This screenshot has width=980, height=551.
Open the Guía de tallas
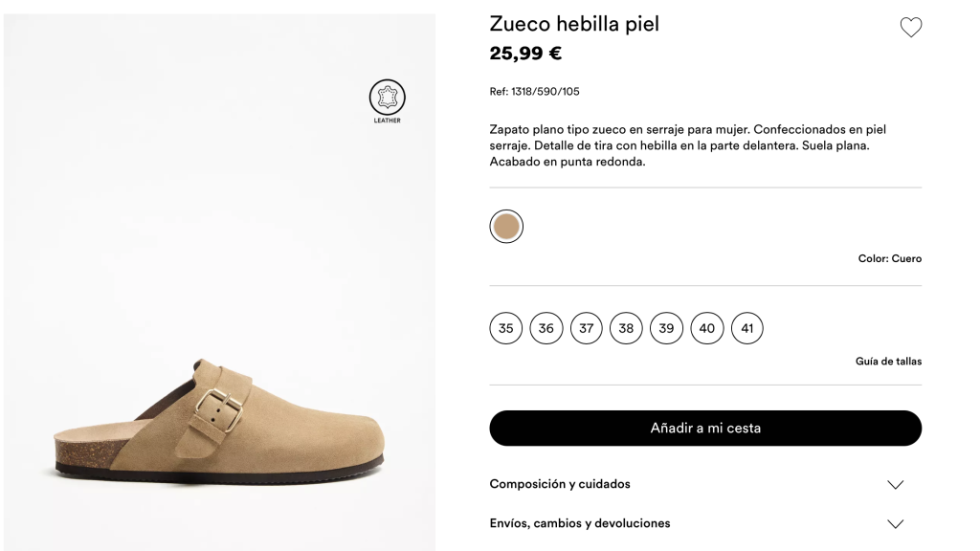coord(888,361)
